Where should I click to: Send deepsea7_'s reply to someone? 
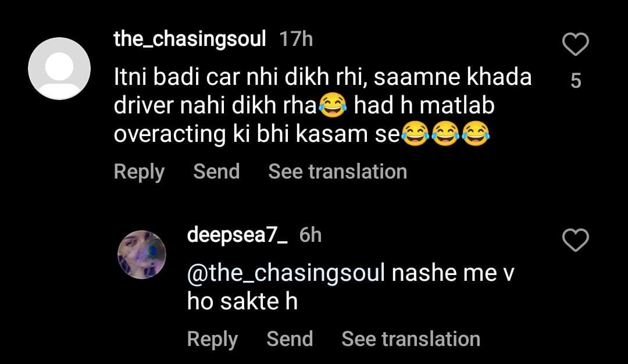coord(290,339)
